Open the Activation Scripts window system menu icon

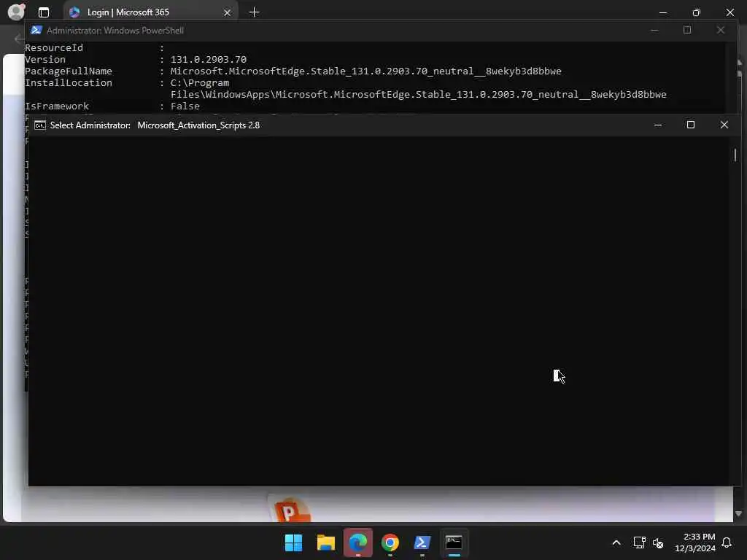[40, 125]
